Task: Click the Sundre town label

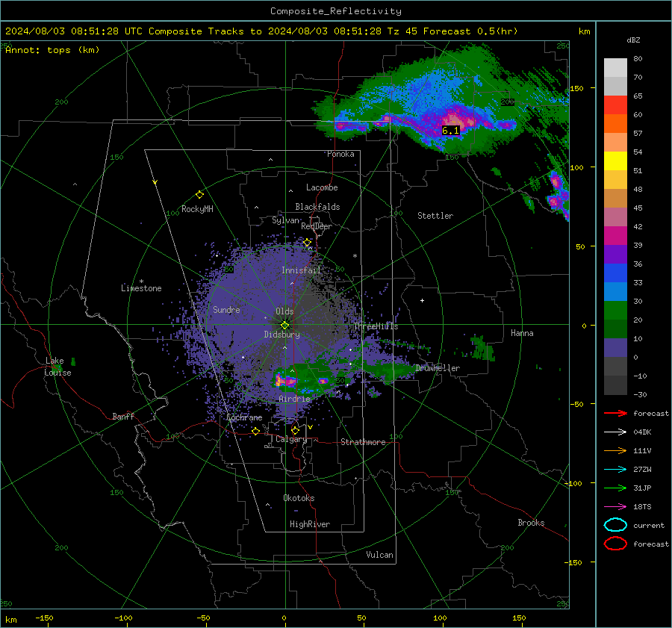Action: coord(226,309)
